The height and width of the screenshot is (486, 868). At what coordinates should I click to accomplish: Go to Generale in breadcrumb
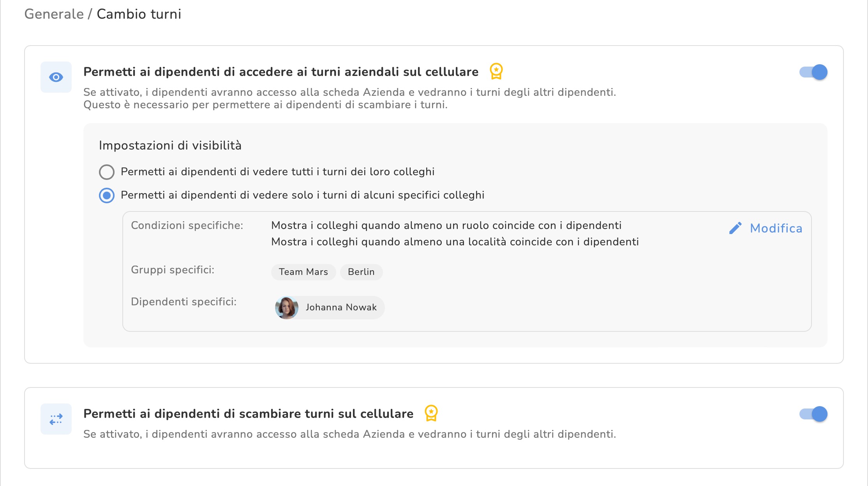pos(54,14)
